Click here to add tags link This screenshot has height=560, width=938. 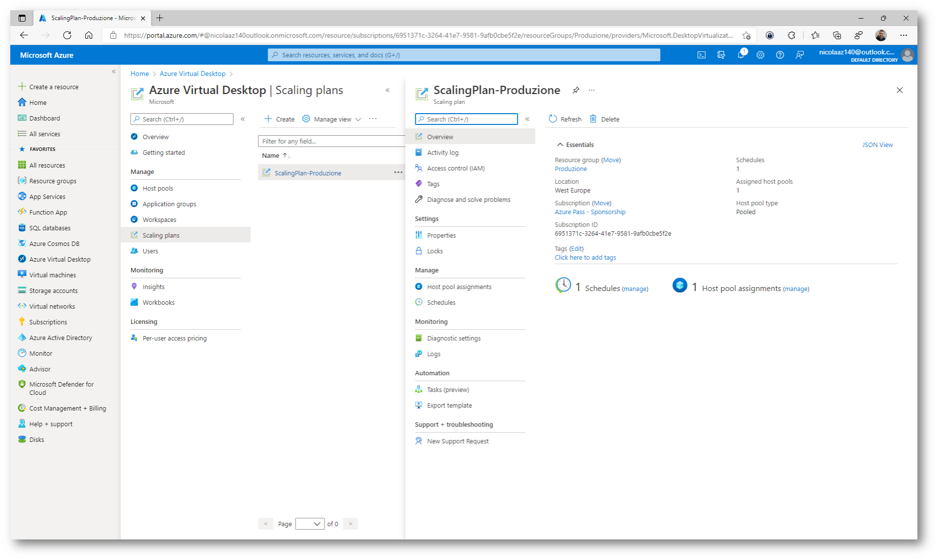click(585, 257)
